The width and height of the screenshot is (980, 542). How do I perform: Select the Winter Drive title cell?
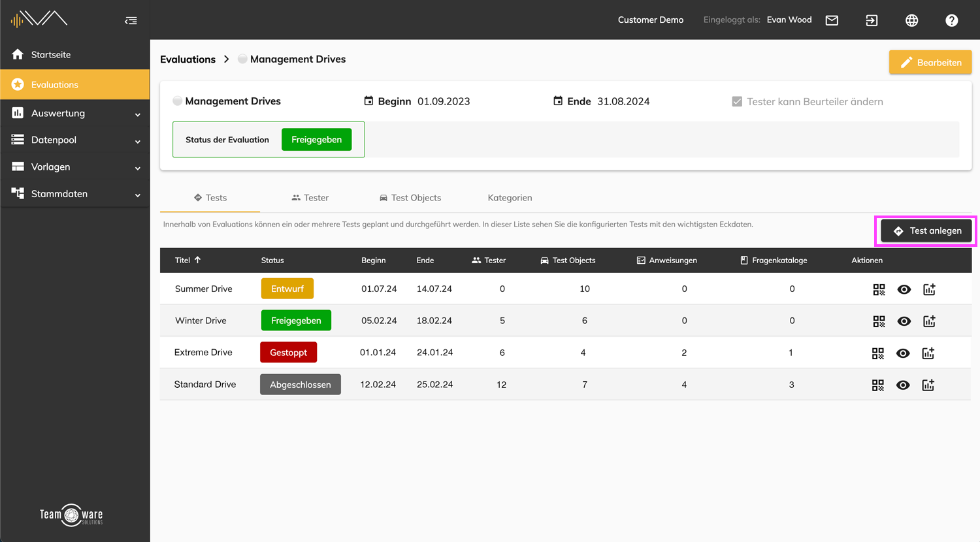(x=201, y=321)
